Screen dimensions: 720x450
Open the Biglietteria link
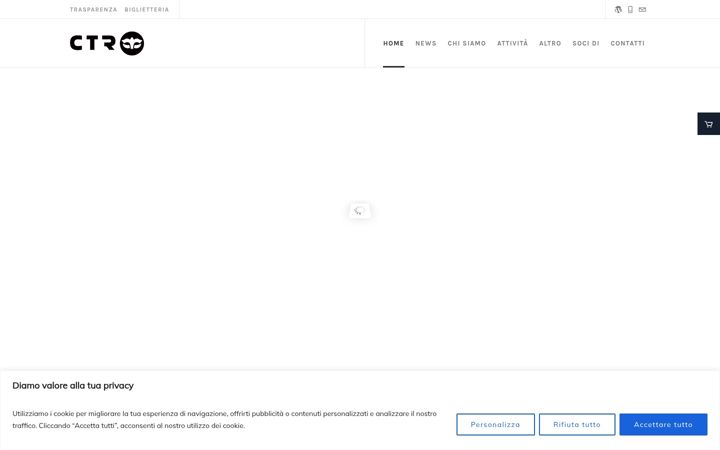[x=147, y=10]
